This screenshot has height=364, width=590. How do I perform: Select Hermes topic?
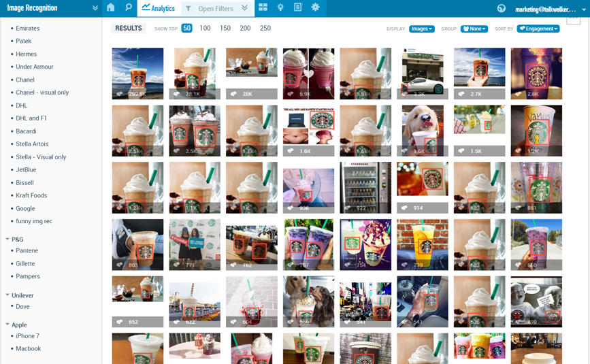click(x=26, y=54)
